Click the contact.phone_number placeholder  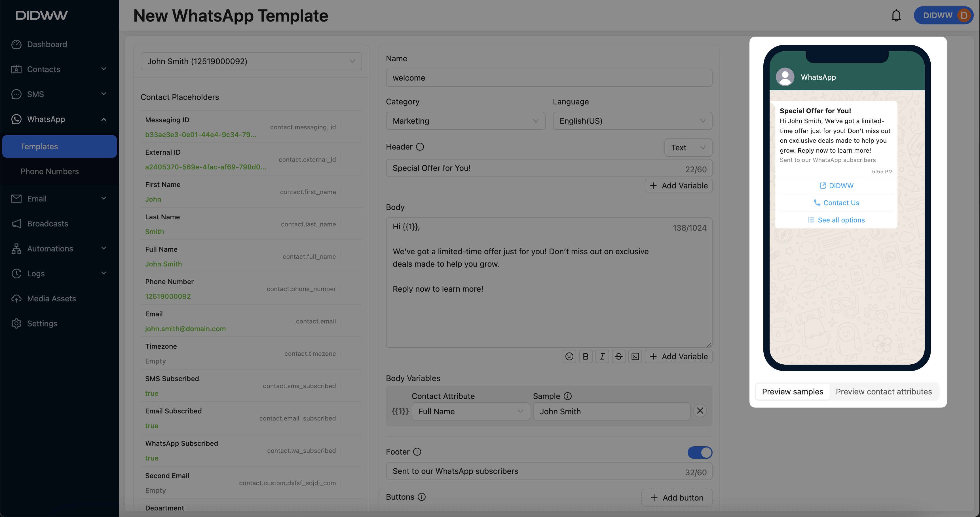tap(301, 289)
